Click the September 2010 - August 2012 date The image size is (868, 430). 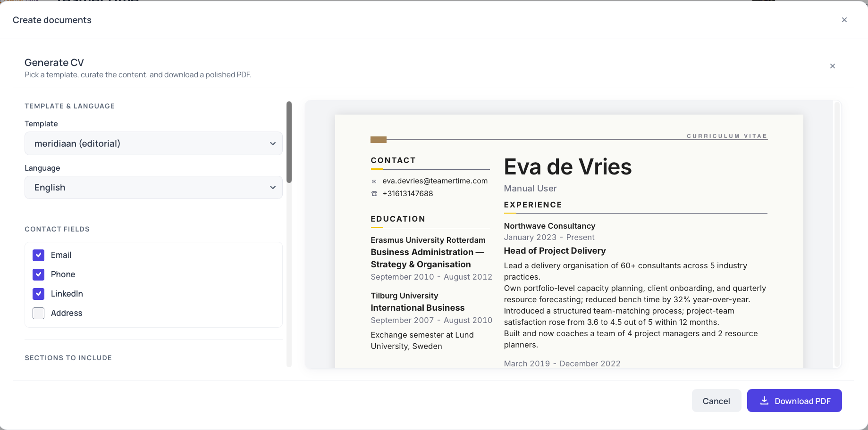coord(431,277)
